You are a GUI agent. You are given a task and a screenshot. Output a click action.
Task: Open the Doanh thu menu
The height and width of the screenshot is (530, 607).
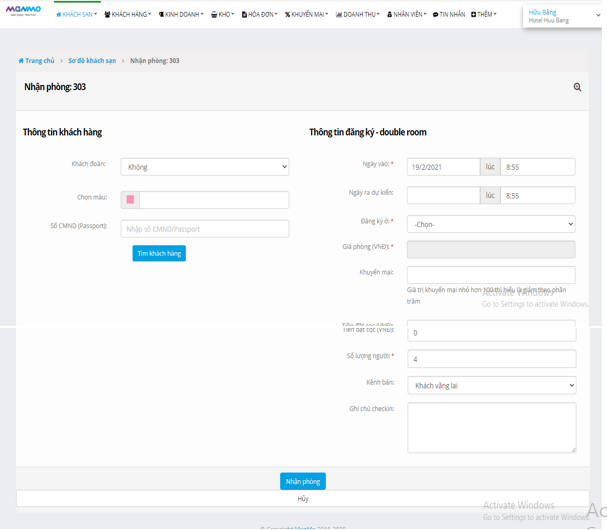pos(357,15)
